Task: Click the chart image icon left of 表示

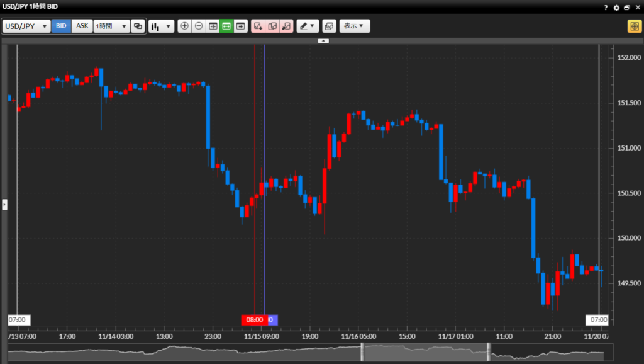Action: click(x=328, y=26)
